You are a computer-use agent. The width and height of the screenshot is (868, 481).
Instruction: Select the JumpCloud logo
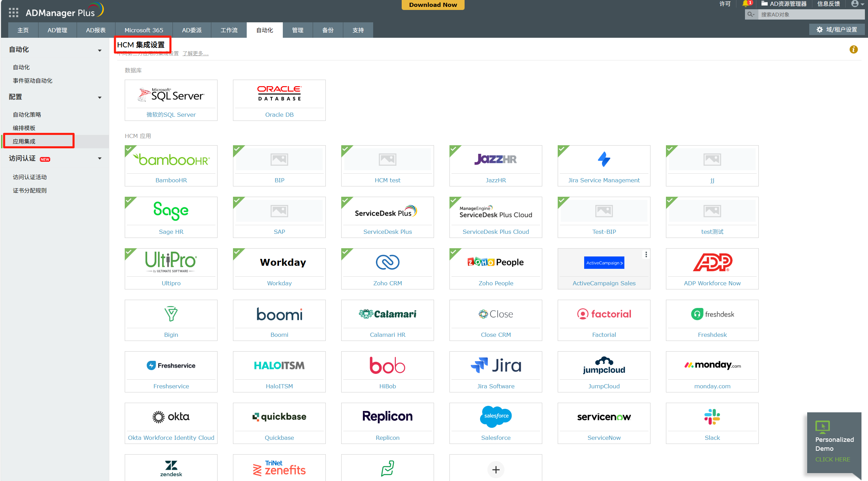[x=604, y=365]
